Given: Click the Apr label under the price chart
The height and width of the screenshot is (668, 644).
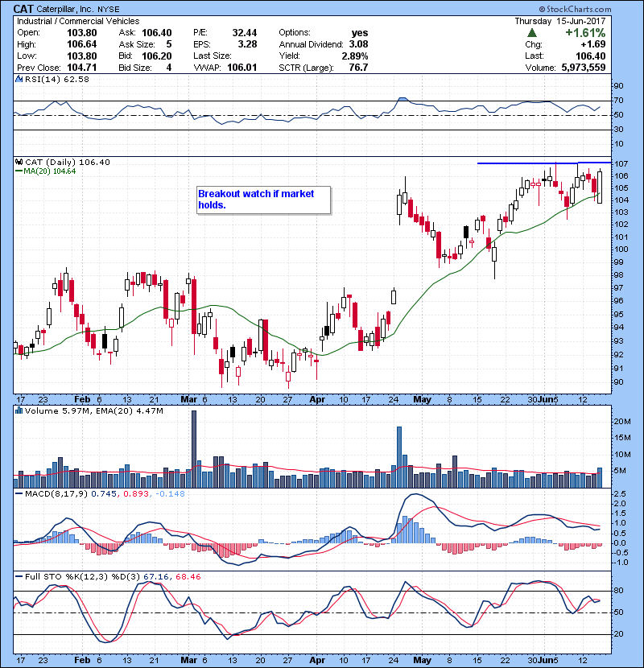Looking at the screenshot, I should (317, 400).
